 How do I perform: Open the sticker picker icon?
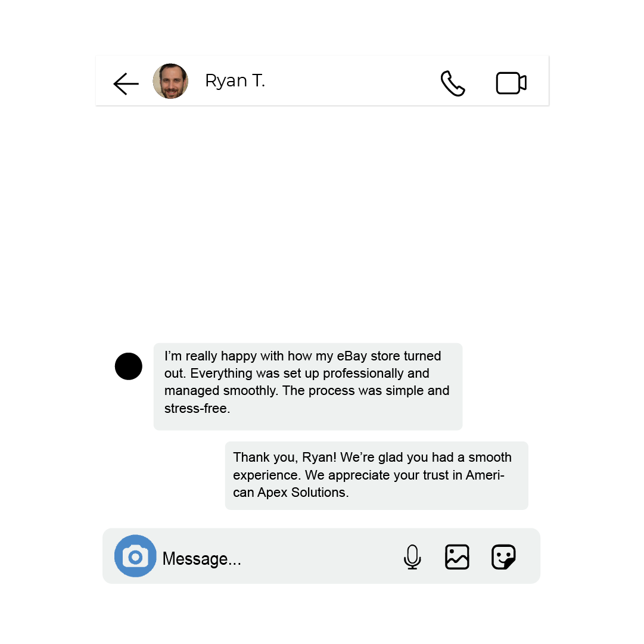click(503, 557)
